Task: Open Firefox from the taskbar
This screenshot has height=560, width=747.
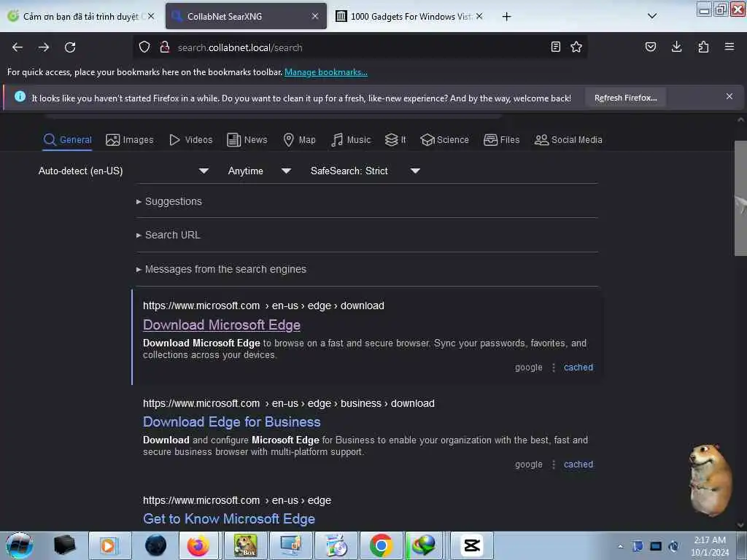Action: tap(198, 545)
